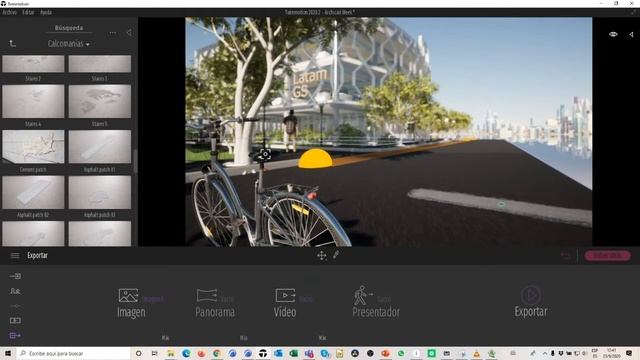Select the Asphalt patch 01 decal

click(100, 147)
